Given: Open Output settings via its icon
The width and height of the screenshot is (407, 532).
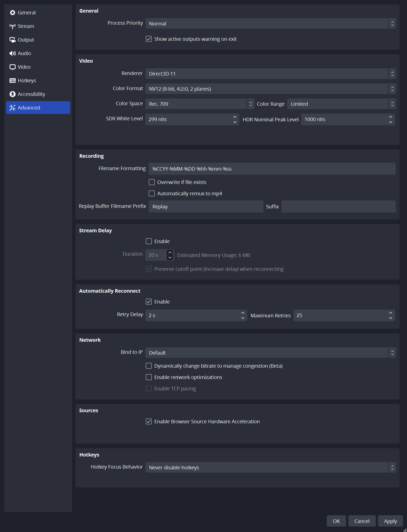Looking at the screenshot, I should pos(13,40).
